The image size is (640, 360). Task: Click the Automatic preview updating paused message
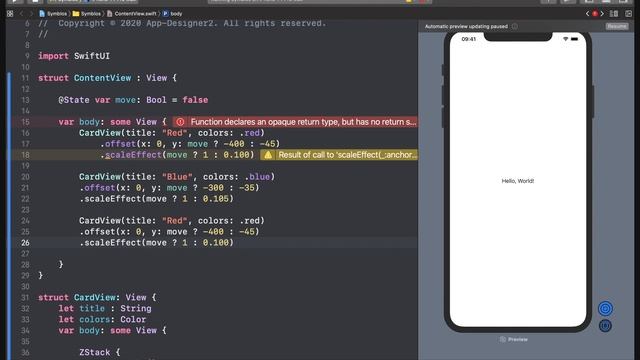(x=466, y=26)
